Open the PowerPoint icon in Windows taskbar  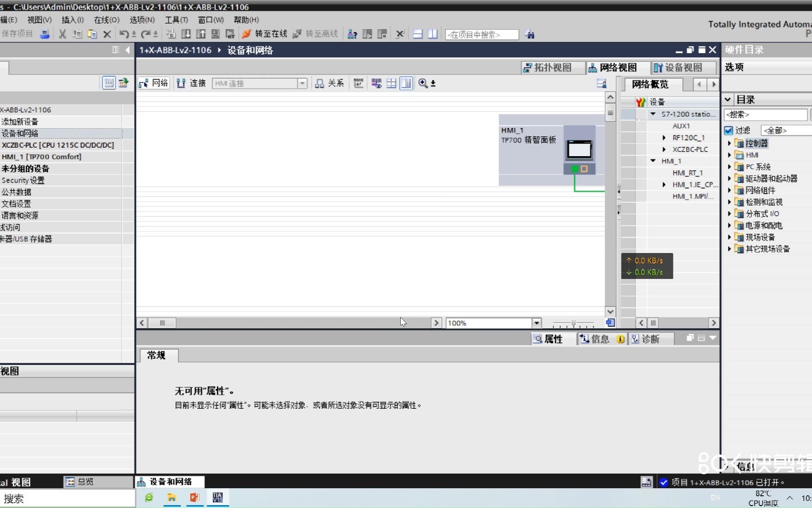coord(195,498)
